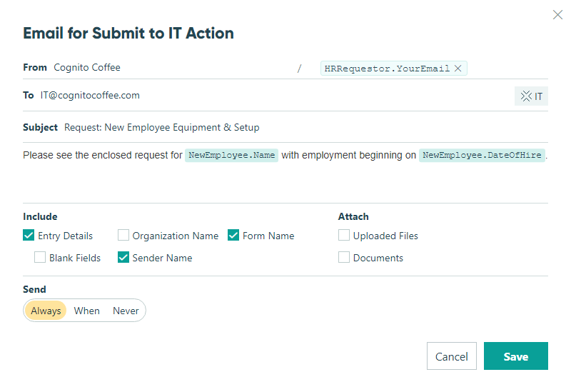
Task: Uncheck the Form Name checkbox
Action: pos(233,236)
